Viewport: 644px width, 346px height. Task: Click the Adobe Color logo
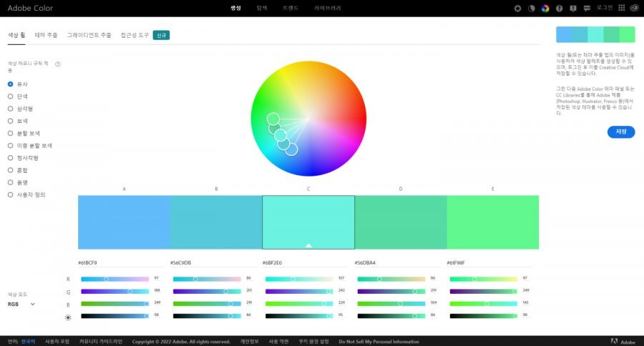click(30, 8)
